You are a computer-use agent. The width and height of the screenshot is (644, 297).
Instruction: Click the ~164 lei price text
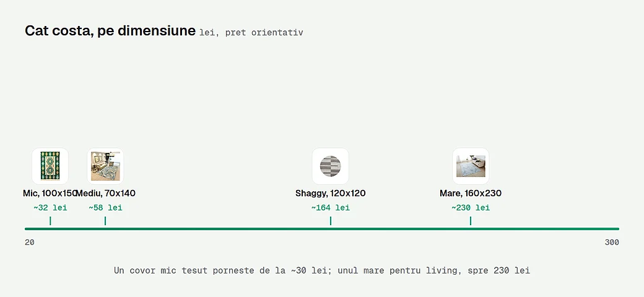click(x=331, y=207)
